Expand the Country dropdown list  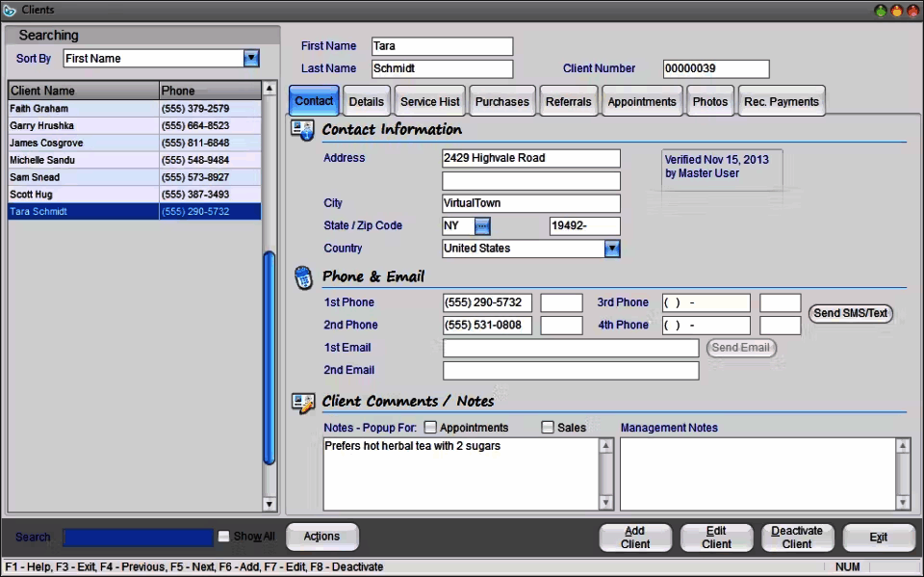[x=612, y=249]
